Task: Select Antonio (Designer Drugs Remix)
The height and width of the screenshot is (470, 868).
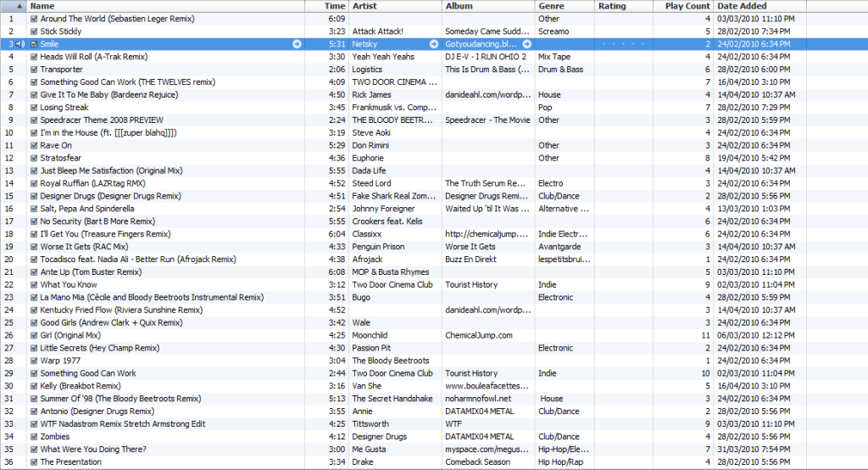Action: pos(97,411)
